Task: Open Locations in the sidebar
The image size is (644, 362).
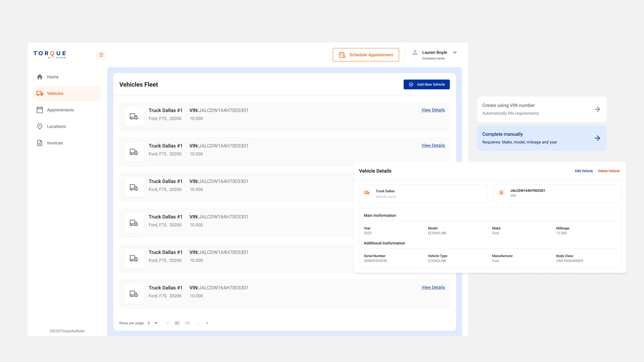Action: 56,126
